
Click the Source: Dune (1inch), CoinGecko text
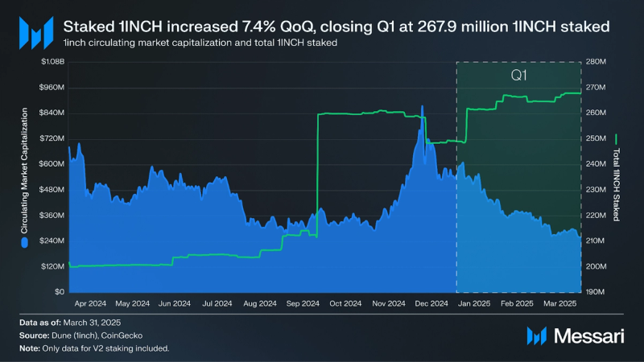coord(81,335)
